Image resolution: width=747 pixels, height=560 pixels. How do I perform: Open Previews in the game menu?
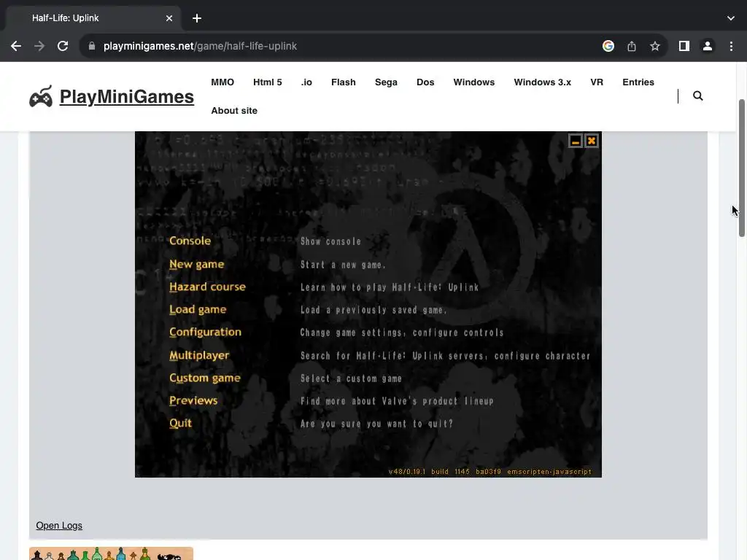(193, 400)
